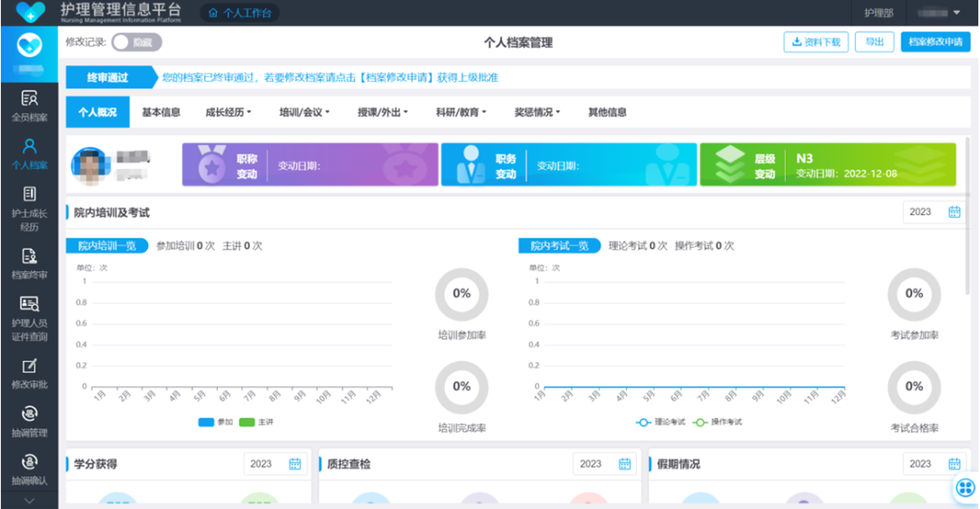This screenshot has width=980, height=509.
Task: Toggle 理论考试 legend in exam chart
Action: 661,422
